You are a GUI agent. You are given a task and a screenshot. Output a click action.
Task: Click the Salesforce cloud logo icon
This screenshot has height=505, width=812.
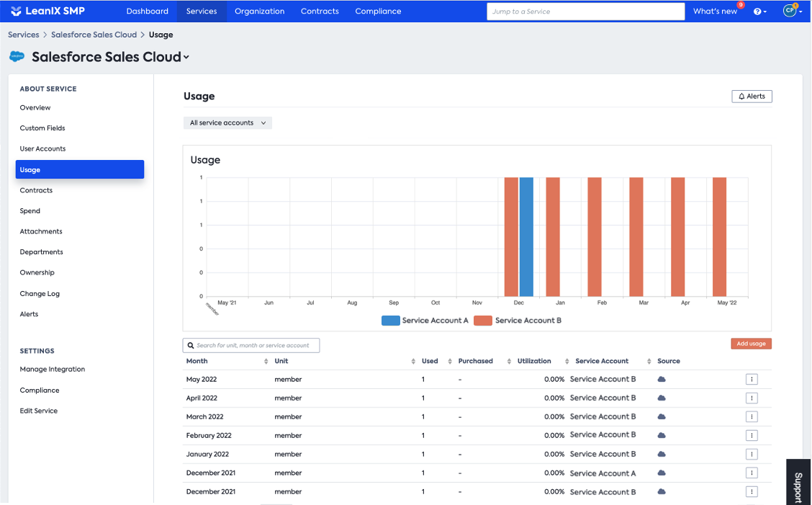[x=17, y=56]
